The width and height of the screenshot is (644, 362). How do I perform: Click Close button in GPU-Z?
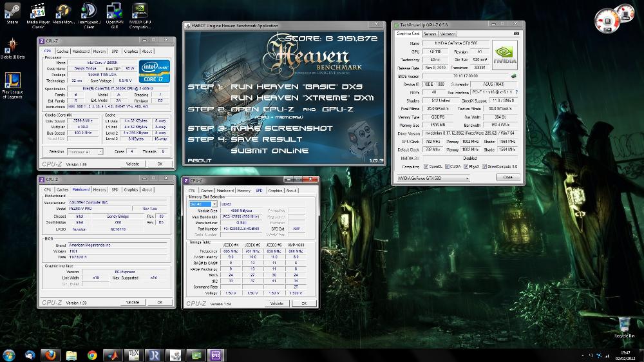(x=508, y=177)
